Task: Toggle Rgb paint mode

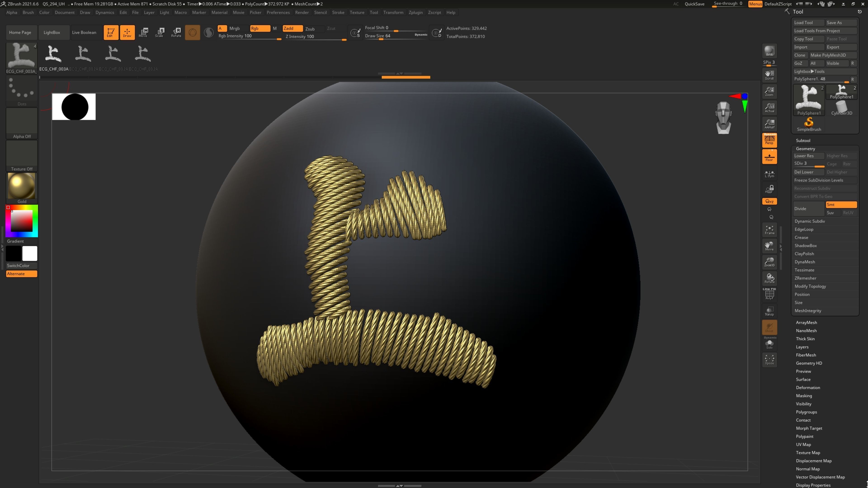Action: point(260,28)
